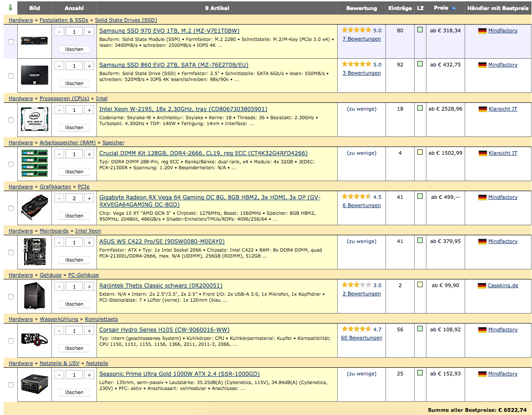The image size is (532, 415).
Task: Increase quantity of Seasonic Prime Ultra Gold
Action: pos(89,375)
